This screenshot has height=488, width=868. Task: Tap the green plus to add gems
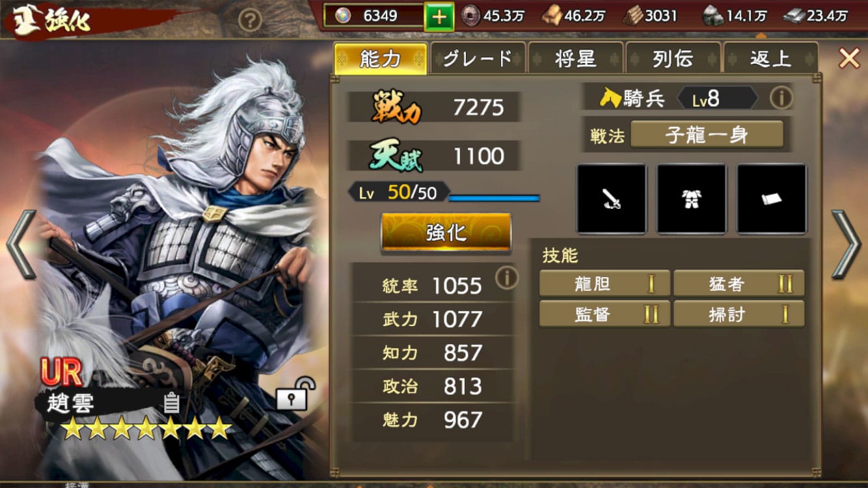point(440,16)
